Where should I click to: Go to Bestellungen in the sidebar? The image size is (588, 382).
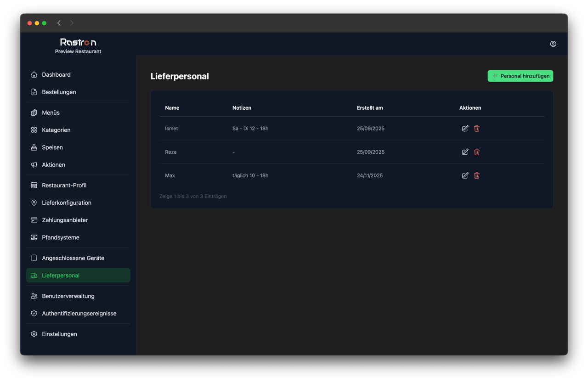[59, 92]
